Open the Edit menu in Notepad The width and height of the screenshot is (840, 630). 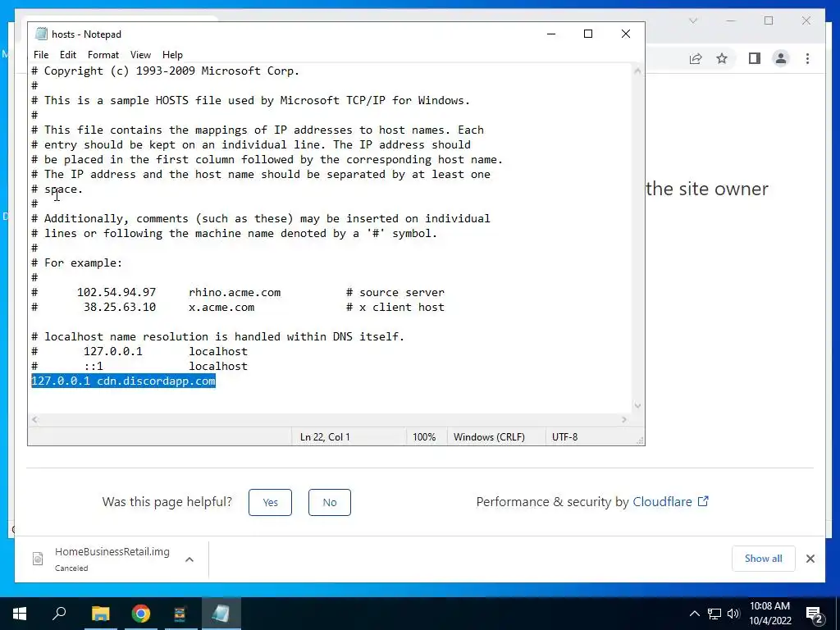(x=68, y=55)
